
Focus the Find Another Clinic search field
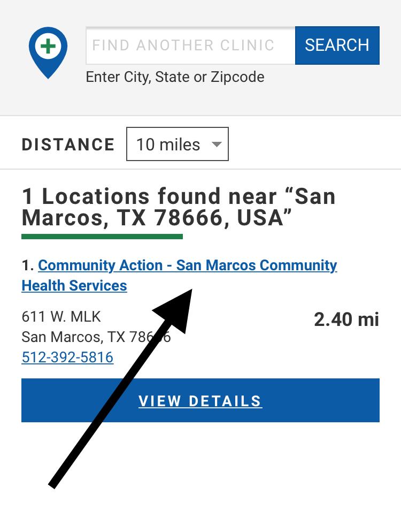click(190, 45)
